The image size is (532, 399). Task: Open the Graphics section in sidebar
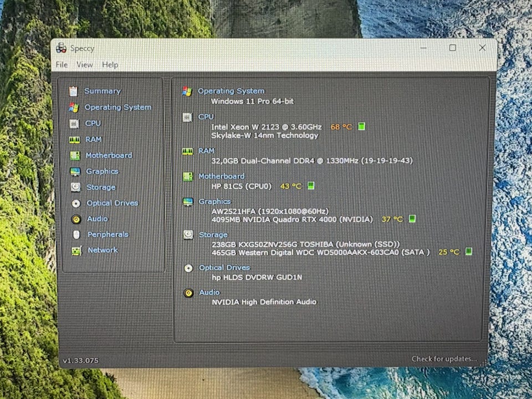pos(102,171)
